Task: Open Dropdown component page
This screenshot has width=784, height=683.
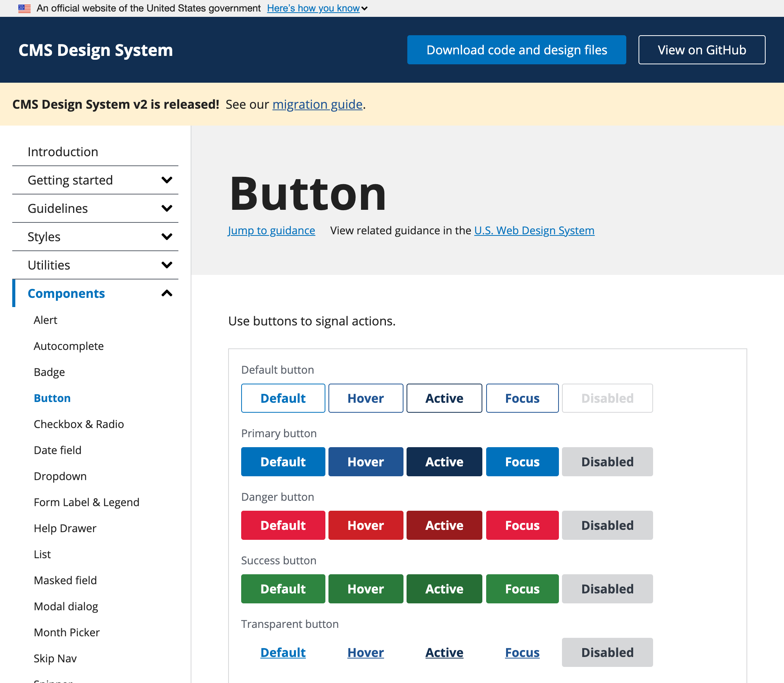Action: tap(60, 476)
